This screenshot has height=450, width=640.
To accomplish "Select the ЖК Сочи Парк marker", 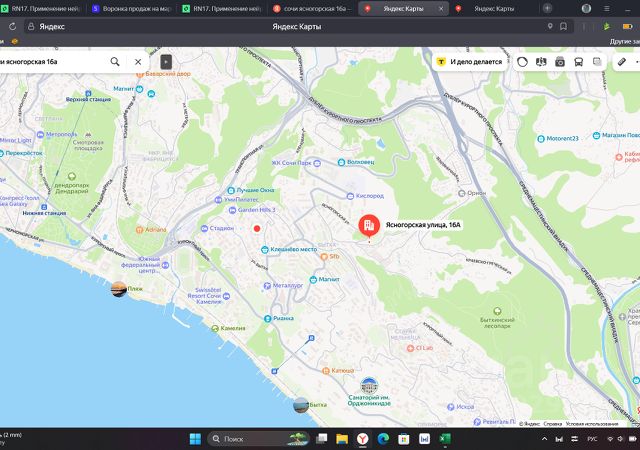I will point(317,163).
